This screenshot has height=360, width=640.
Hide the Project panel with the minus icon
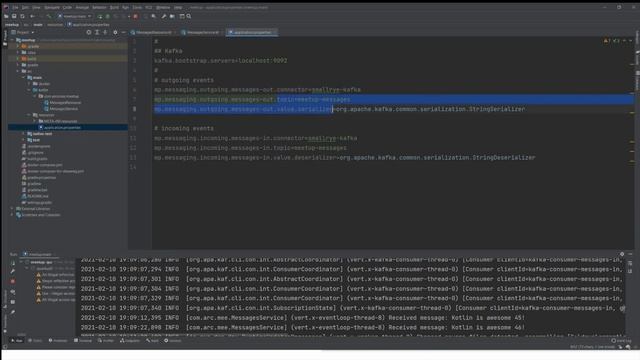tap(123, 32)
